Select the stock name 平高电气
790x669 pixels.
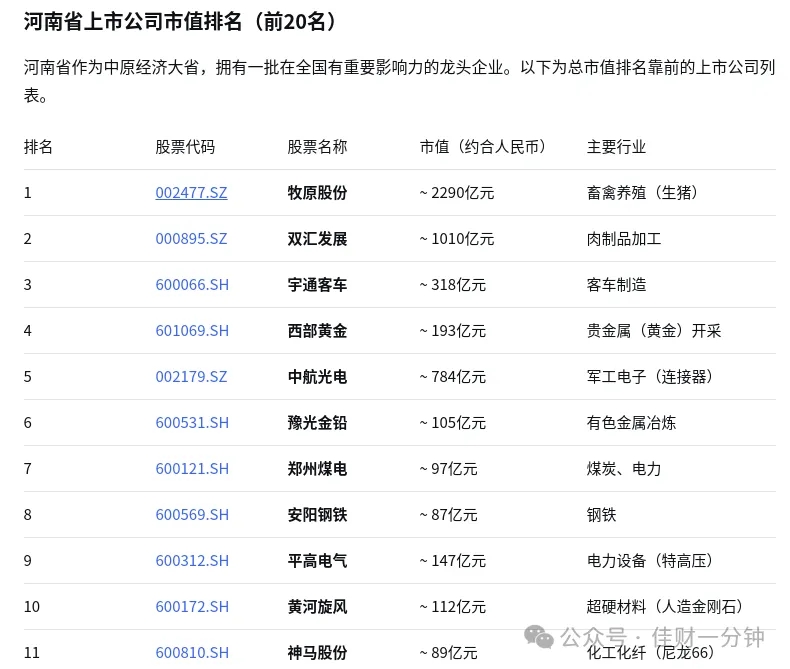(x=317, y=560)
